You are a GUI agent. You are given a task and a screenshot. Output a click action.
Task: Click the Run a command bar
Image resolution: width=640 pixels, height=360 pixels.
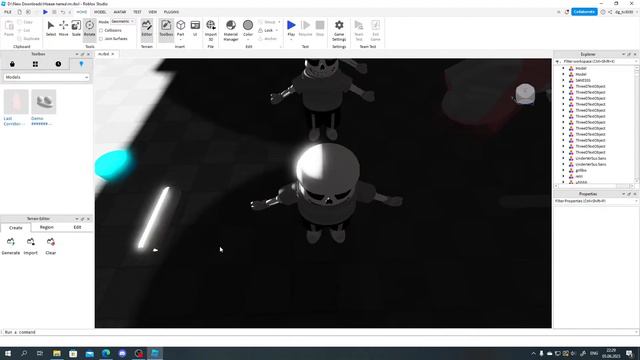[320, 332]
